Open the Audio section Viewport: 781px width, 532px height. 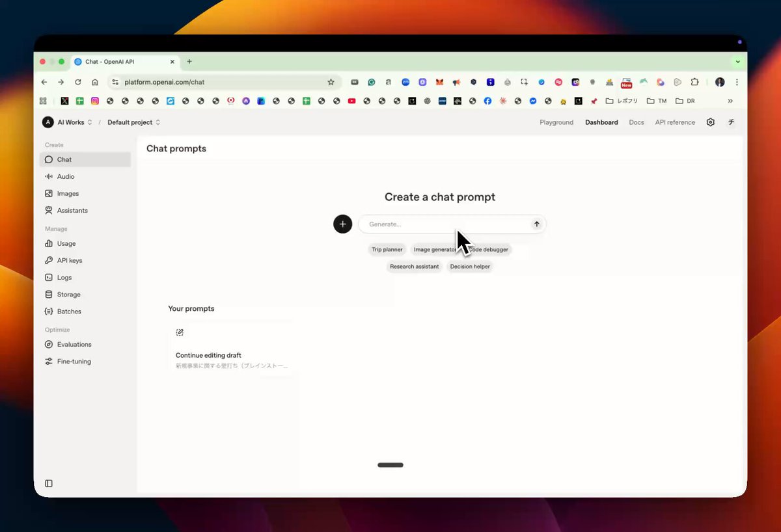(x=85, y=176)
